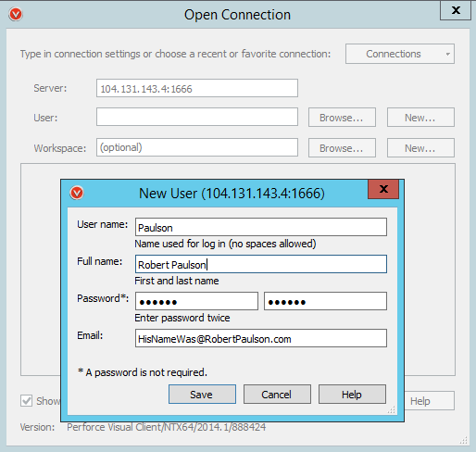Save the new user
476x452 pixels.
click(x=202, y=395)
